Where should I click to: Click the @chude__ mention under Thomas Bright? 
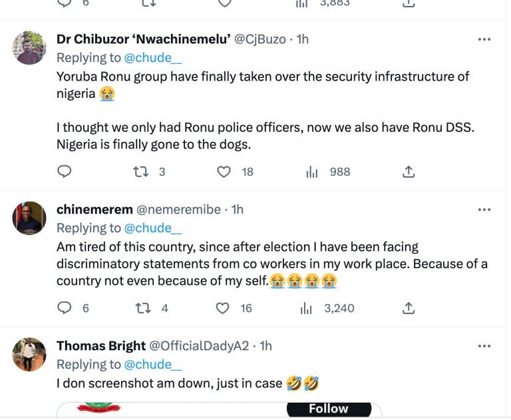[x=153, y=365]
